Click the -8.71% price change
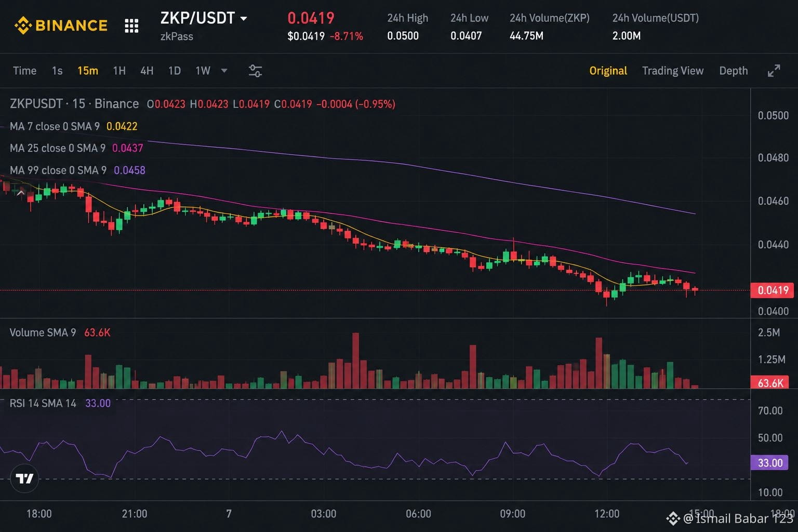The height and width of the screenshot is (532, 798). 347,36
